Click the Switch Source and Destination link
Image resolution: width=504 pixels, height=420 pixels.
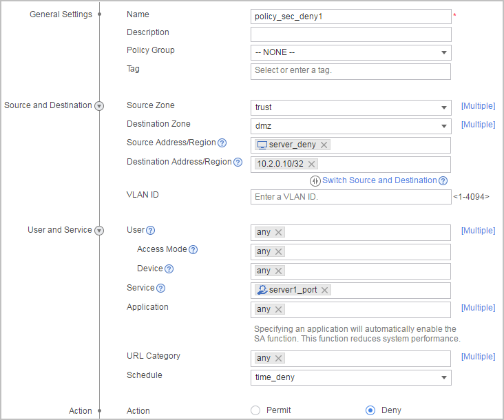(x=379, y=180)
